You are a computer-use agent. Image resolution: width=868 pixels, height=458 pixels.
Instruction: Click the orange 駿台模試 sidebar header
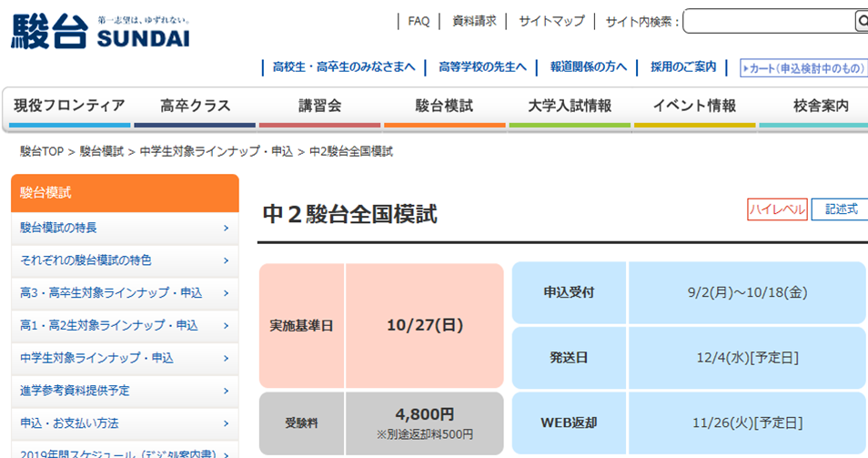coord(126,193)
